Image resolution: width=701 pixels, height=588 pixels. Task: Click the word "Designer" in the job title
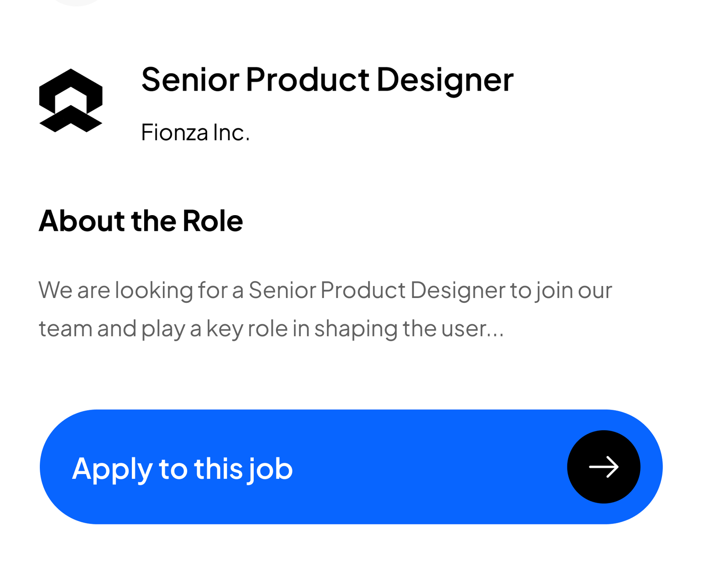pyautogui.click(x=445, y=80)
